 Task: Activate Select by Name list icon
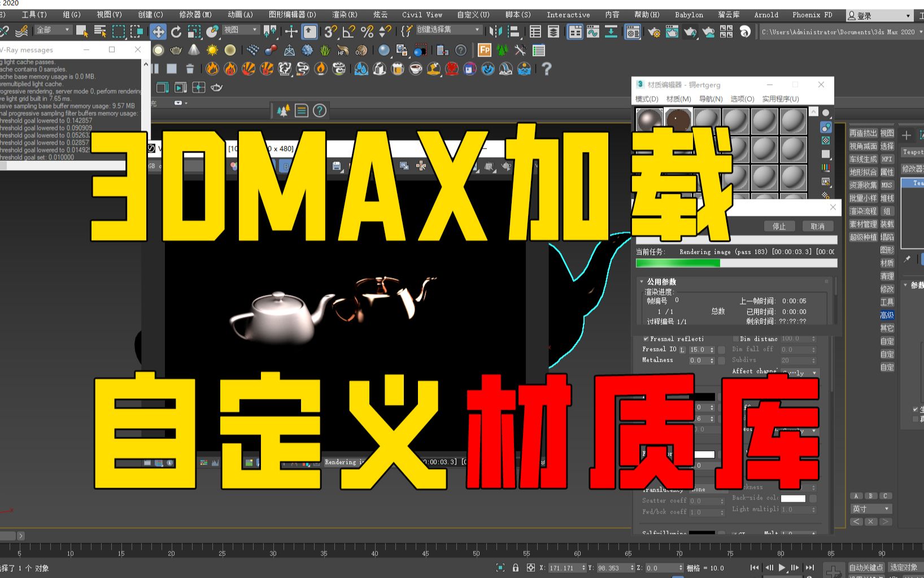click(100, 32)
